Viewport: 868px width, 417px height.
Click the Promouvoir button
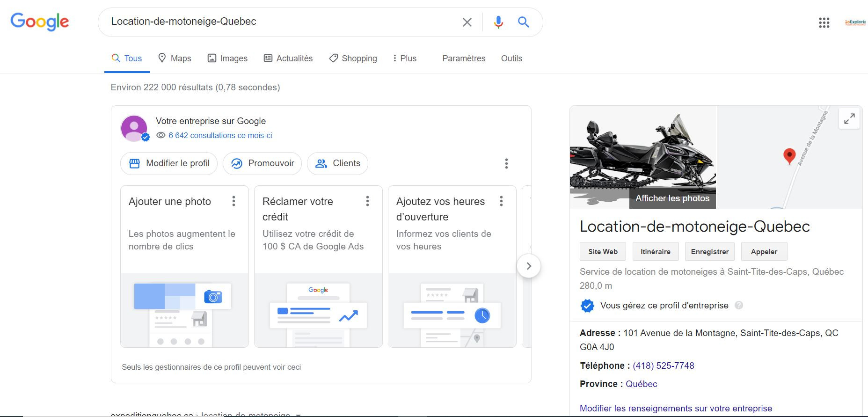point(263,163)
